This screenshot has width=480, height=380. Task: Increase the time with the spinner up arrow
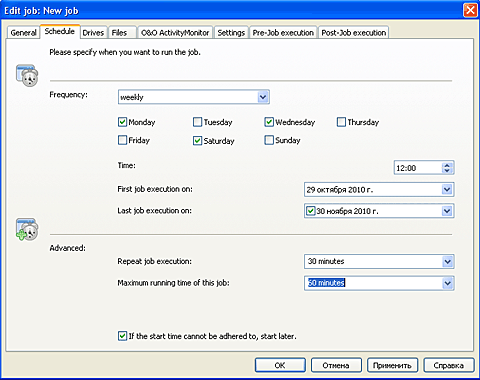point(447,165)
